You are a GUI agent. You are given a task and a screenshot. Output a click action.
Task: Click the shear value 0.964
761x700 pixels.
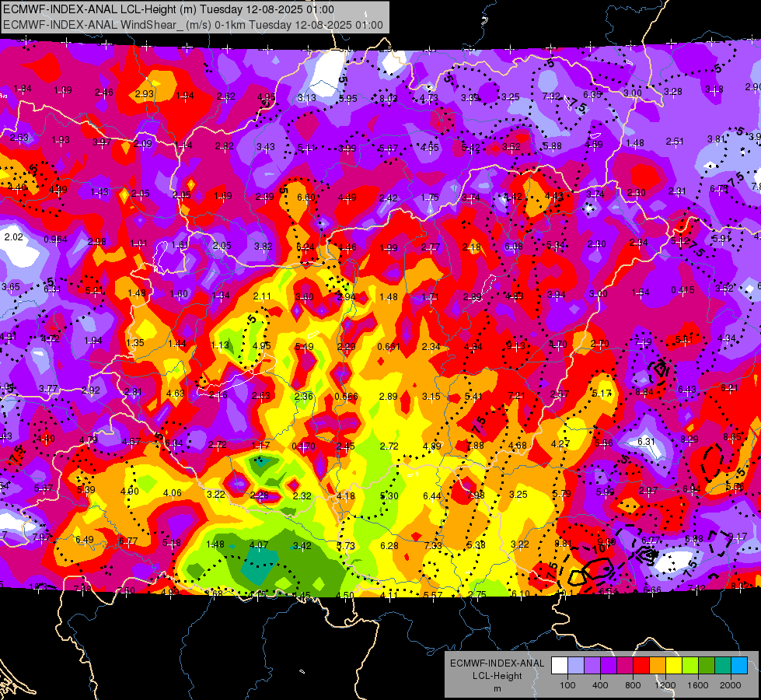55,240
